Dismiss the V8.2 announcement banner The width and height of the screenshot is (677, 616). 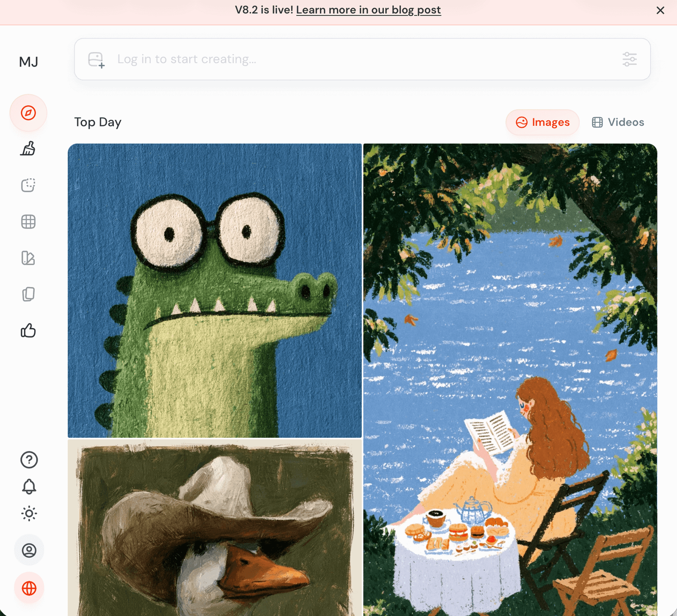[660, 11]
